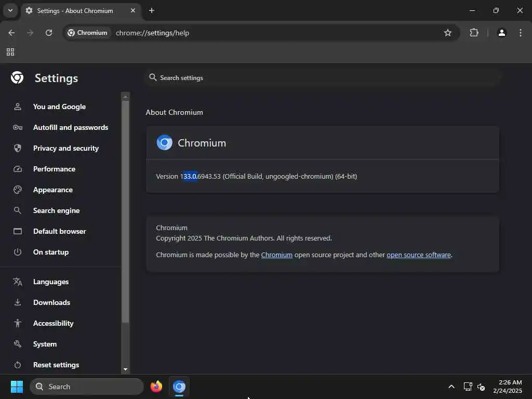Click the Chromium logo in Settings header
Image resolution: width=532 pixels, height=399 pixels.
tap(17, 78)
